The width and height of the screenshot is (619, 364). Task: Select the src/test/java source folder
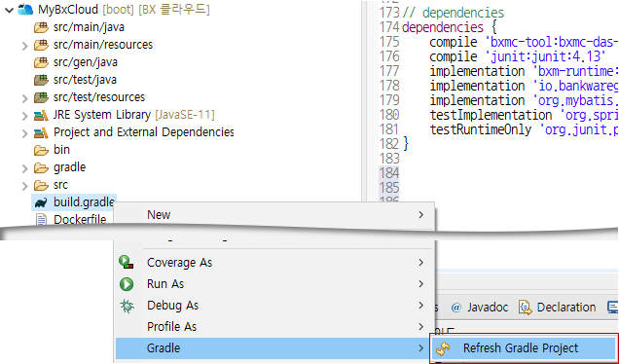[x=85, y=80]
